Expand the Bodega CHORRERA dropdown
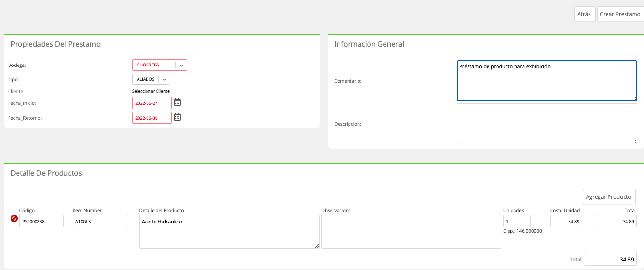644x270 pixels. 160,65
